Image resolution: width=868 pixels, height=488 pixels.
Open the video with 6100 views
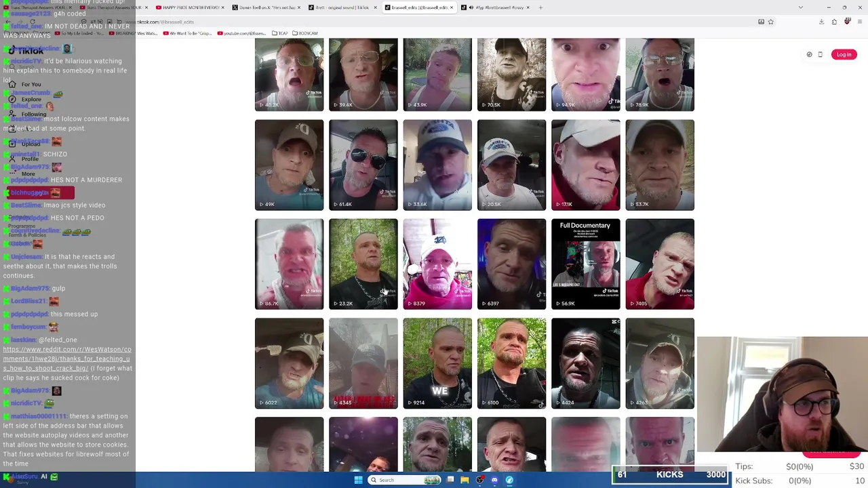(x=511, y=363)
